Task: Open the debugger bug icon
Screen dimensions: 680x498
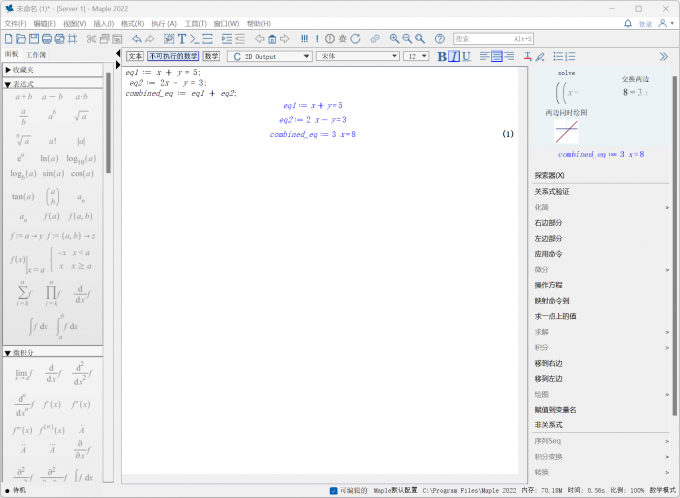Action: click(343, 39)
